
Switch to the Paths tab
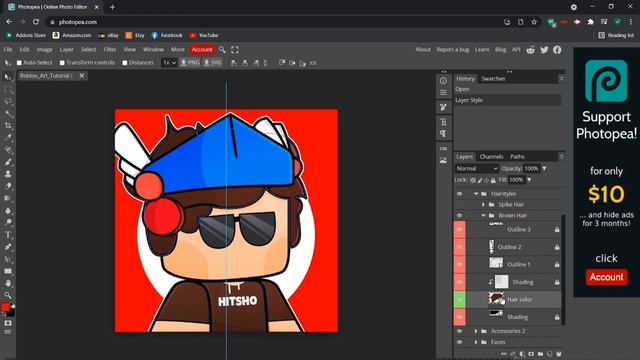[x=517, y=157]
